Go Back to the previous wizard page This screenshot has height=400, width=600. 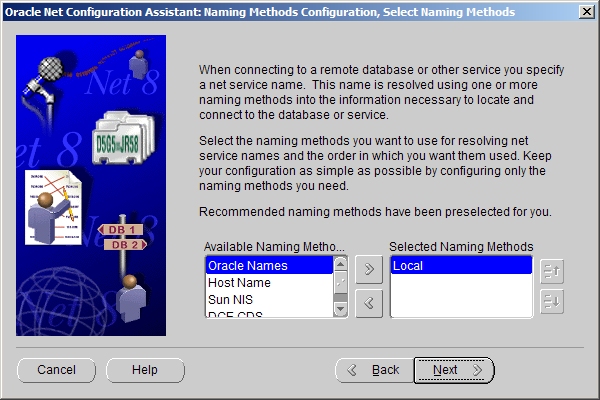[x=374, y=370]
